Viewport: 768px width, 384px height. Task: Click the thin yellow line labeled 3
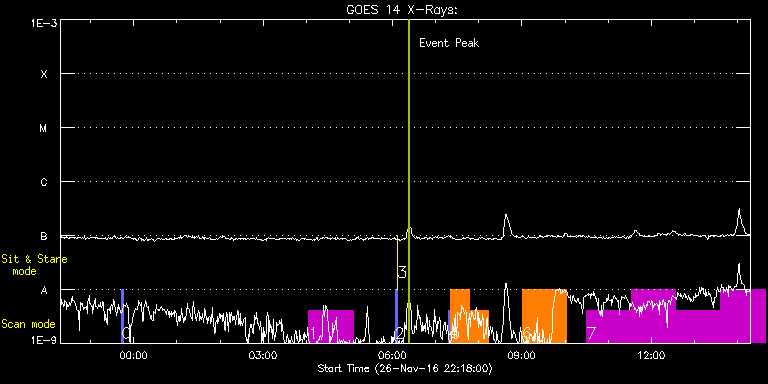[x=397, y=263]
